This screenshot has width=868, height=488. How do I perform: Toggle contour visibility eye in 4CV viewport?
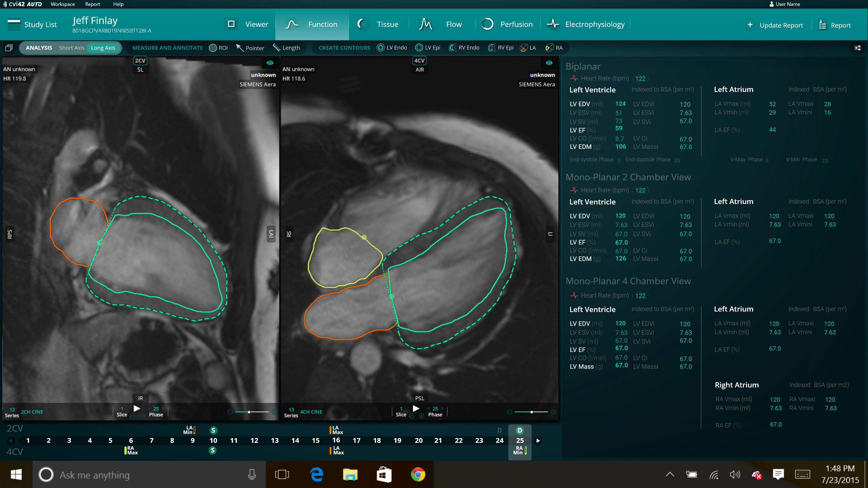(x=549, y=63)
